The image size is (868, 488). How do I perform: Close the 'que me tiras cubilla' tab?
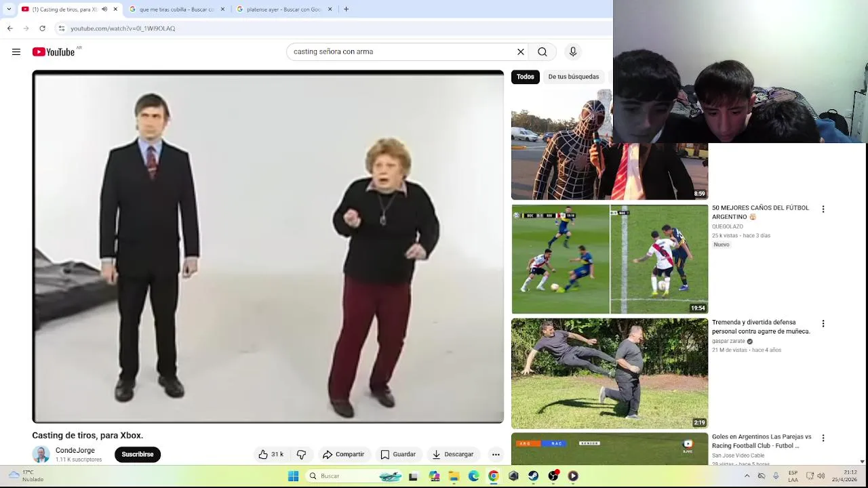[x=222, y=9]
